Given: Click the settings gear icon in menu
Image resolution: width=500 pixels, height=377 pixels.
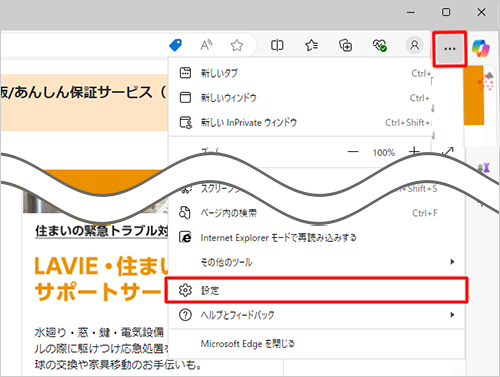Looking at the screenshot, I should 185,290.
